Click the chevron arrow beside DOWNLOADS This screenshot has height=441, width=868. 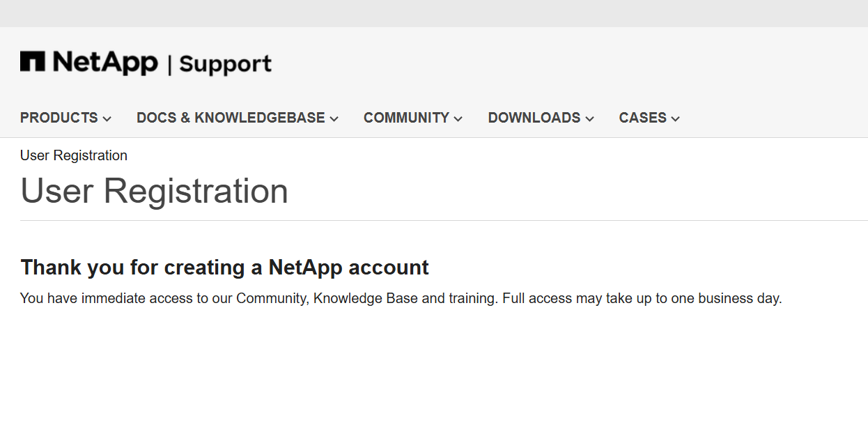click(590, 119)
